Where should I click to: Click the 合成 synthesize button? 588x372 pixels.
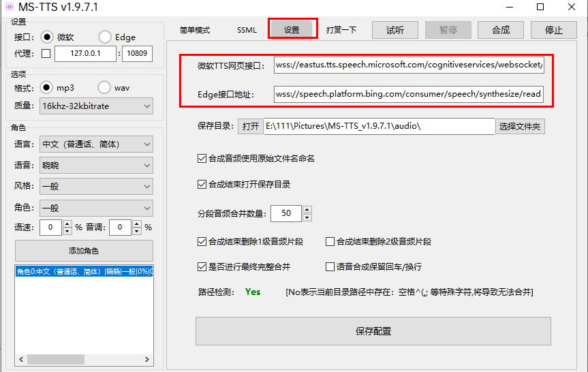point(501,30)
